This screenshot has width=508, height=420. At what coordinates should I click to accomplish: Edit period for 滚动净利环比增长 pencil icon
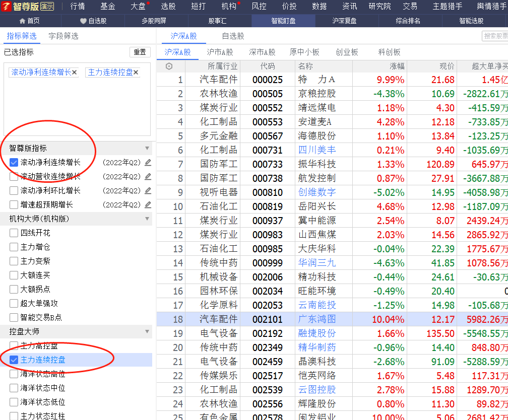148,190
